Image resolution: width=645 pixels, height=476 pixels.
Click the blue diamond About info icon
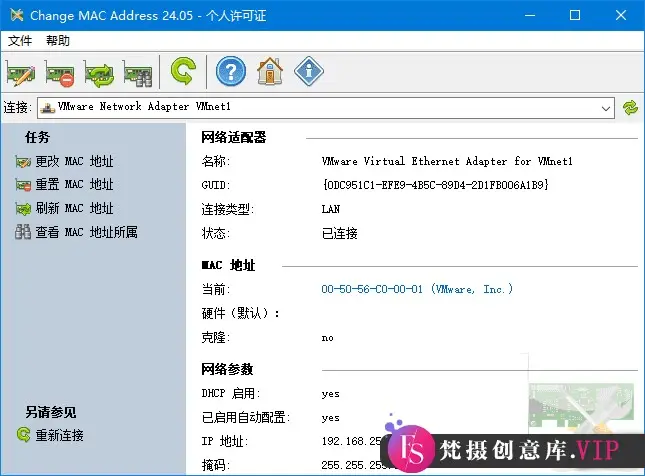pos(309,72)
